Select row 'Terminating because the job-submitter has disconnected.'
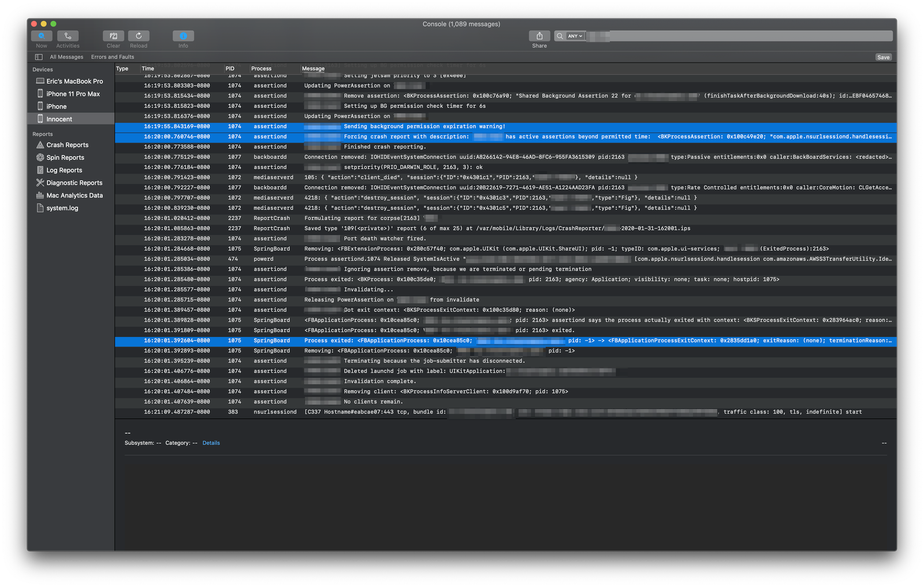 (505, 361)
